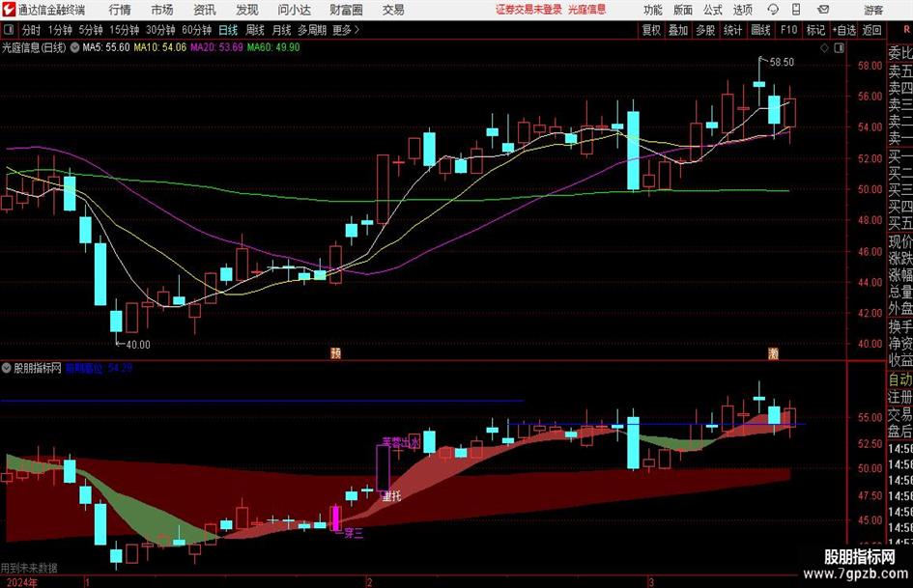The width and height of the screenshot is (913, 588).
Task: Toggle the side panel icon at chart top right
Action: pyautogui.click(x=839, y=47)
